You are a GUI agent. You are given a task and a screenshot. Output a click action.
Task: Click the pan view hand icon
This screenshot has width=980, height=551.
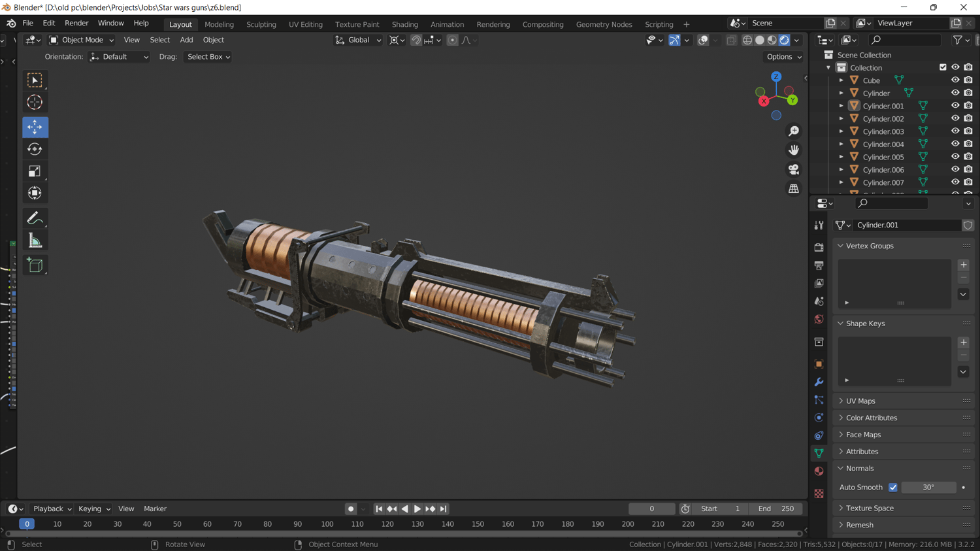[x=794, y=150]
